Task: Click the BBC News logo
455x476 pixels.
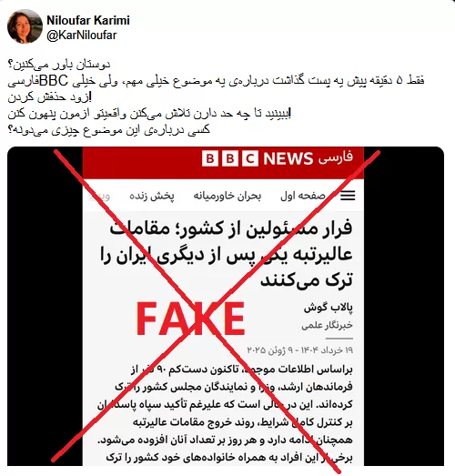Action: coord(258,158)
